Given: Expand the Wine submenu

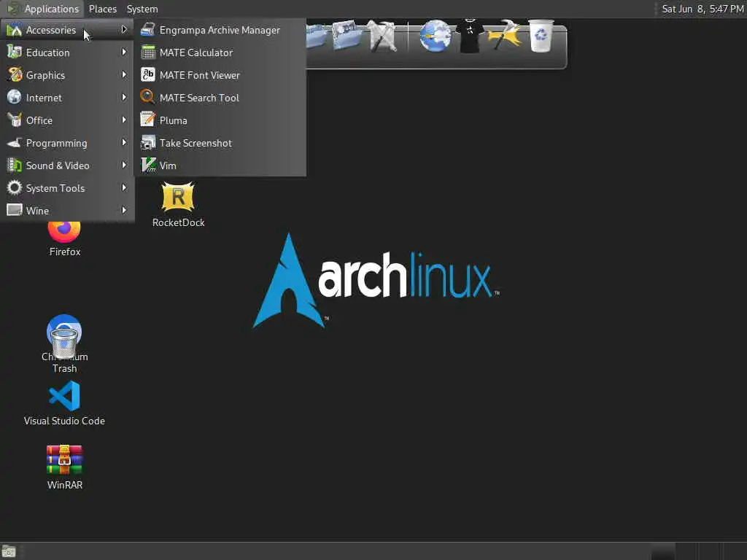Looking at the screenshot, I should 67,211.
